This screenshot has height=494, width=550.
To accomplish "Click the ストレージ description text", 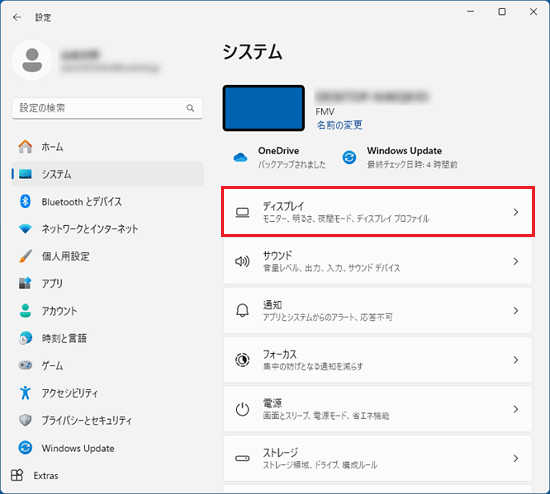I will 320,465.
